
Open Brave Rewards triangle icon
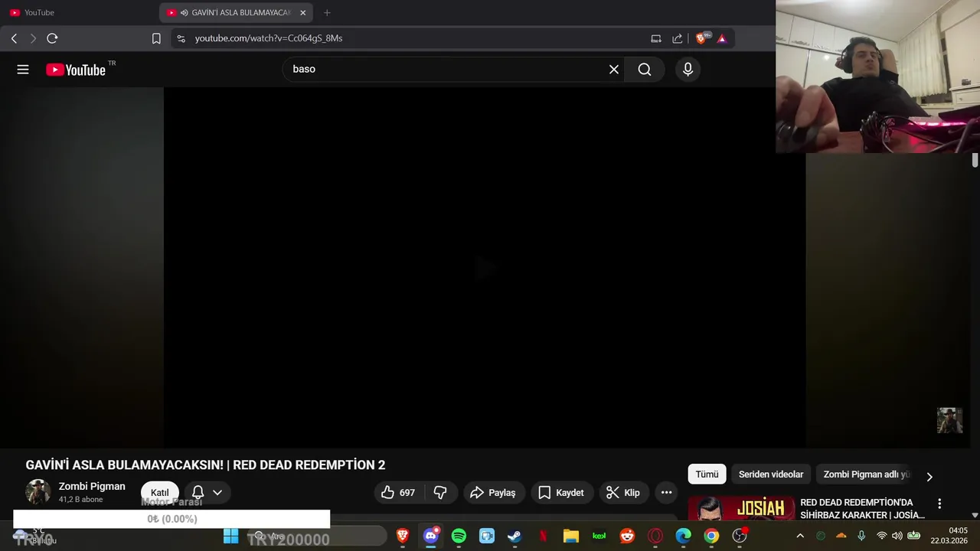point(721,38)
